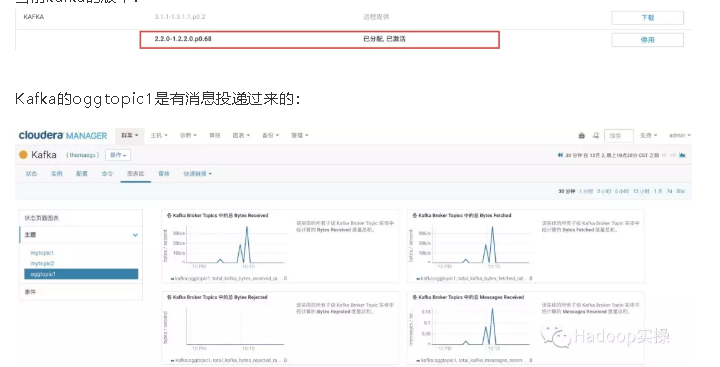The image size is (720, 367).
Task: Collapse the 主题 section chevron
Action: pyautogui.click(x=135, y=235)
